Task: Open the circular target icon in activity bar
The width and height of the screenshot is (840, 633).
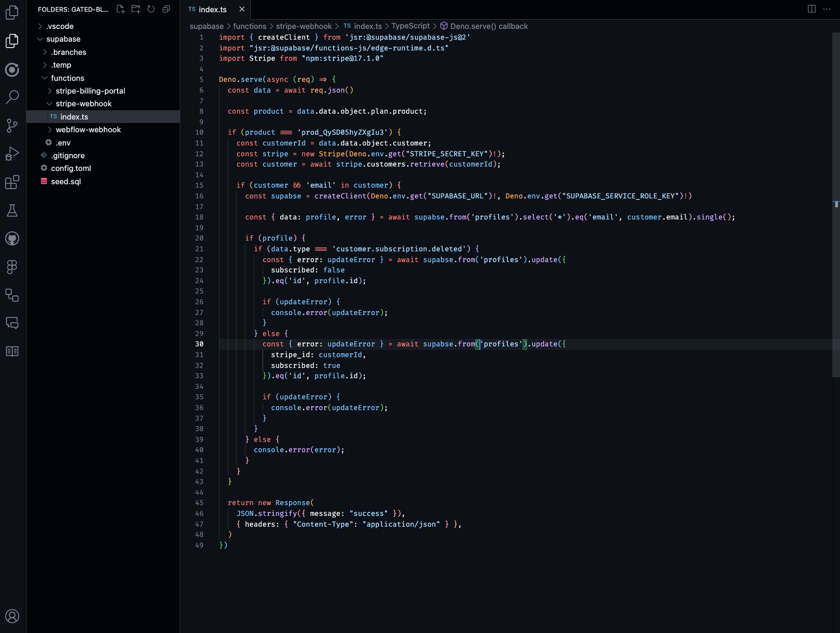Action: [x=12, y=70]
